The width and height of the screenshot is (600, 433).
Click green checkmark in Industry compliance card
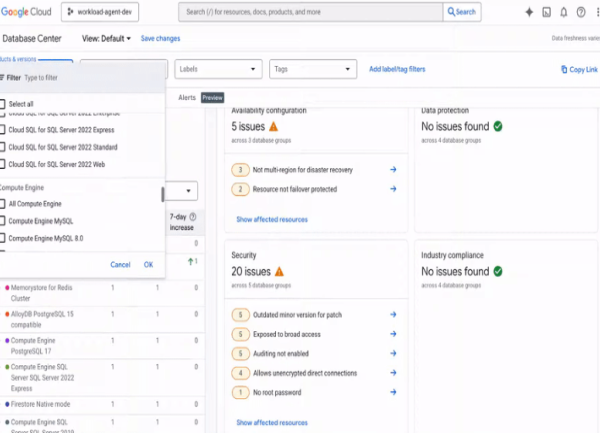click(498, 272)
